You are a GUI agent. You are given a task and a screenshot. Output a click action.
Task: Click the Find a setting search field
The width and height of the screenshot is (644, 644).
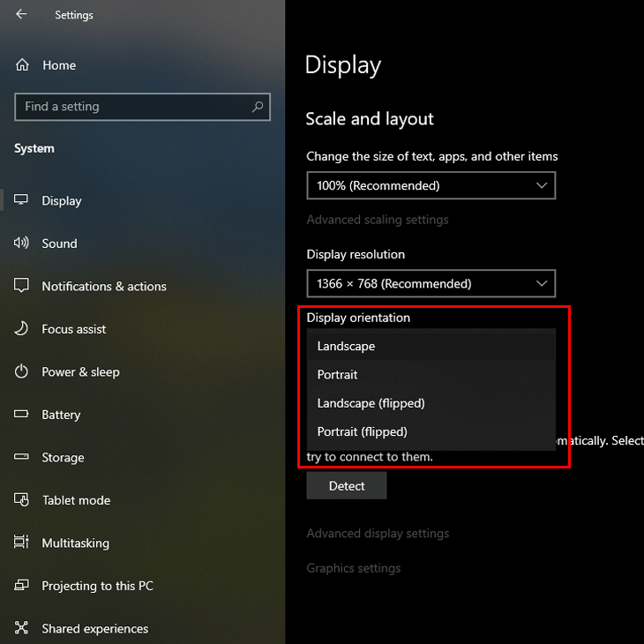(132, 107)
